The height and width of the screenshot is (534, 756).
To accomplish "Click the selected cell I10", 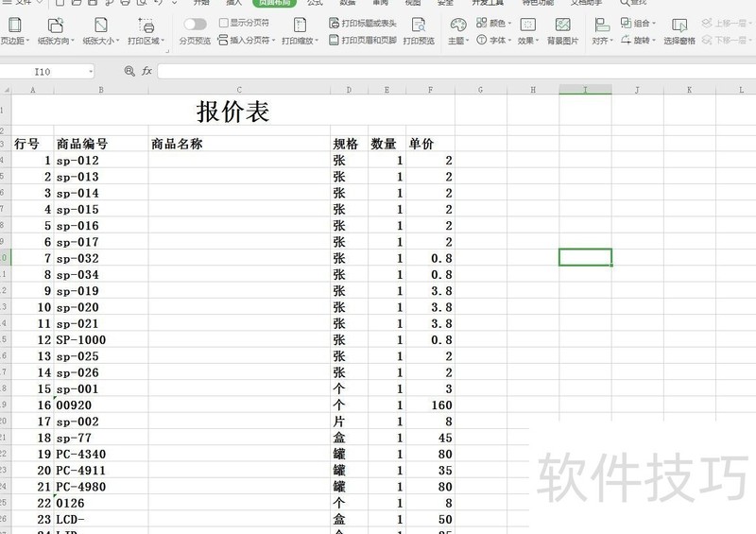I will pos(585,257).
